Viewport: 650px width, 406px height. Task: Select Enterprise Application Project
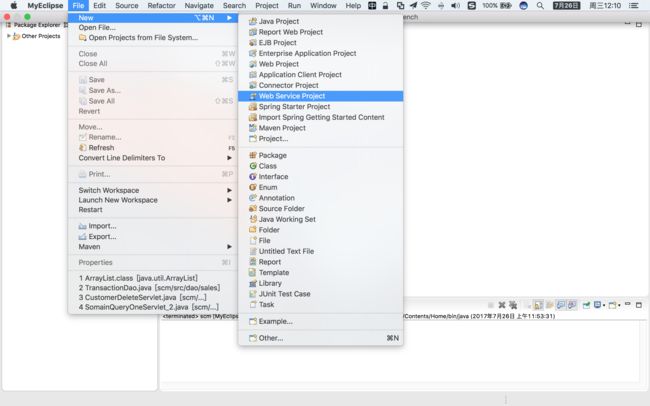(x=320, y=53)
